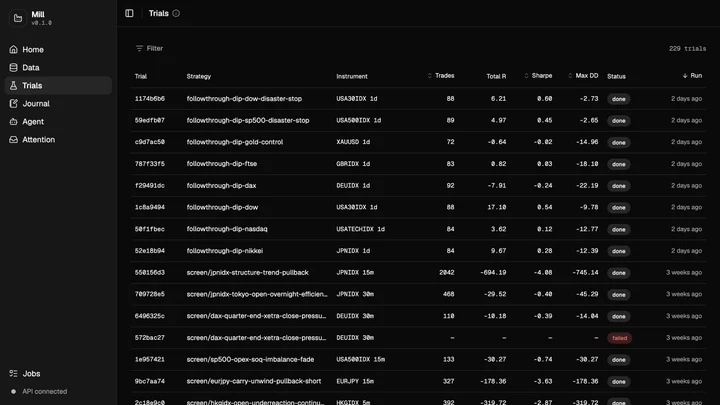The height and width of the screenshot is (405, 720).
Task: Open trial 1174b6b6
Action: tap(150, 99)
